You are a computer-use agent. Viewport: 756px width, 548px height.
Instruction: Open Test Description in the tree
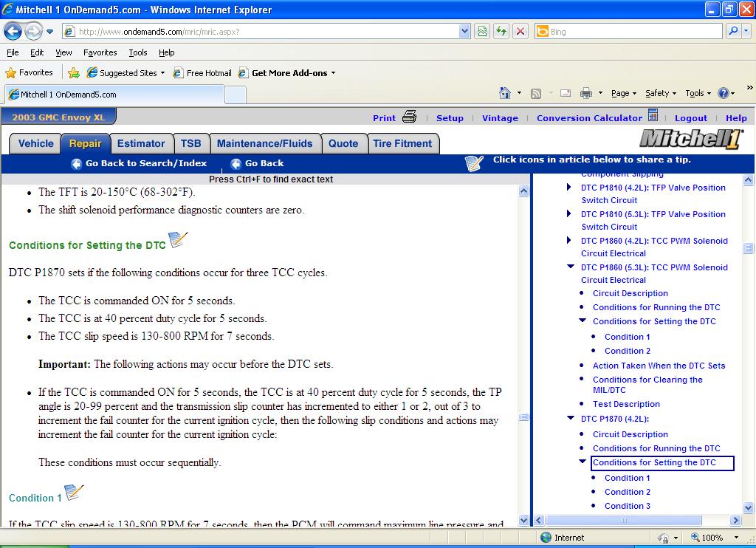pyautogui.click(x=626, y=404)
